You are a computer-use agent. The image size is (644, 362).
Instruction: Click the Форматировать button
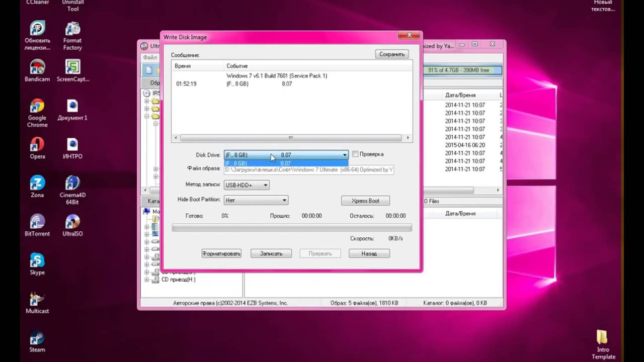click(221, 253)
